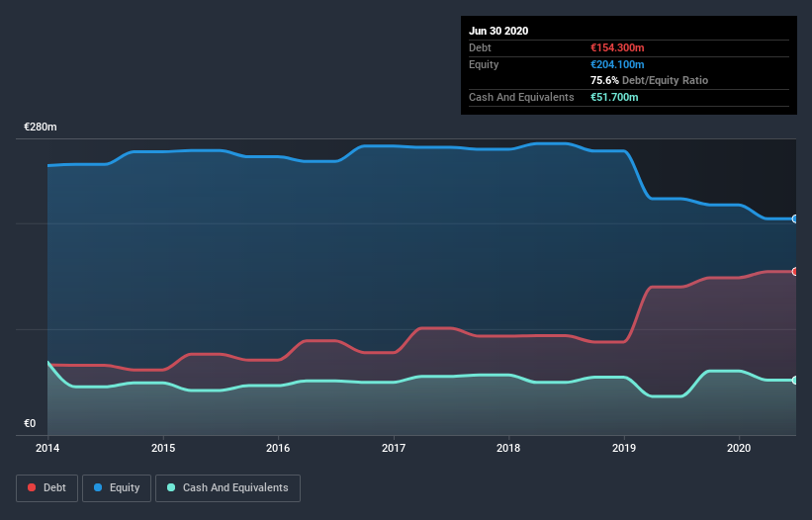Click the 75.6% Debt/Equity Ratio text
Viewport: 812px width, 520px height.
tap(650, 80)
